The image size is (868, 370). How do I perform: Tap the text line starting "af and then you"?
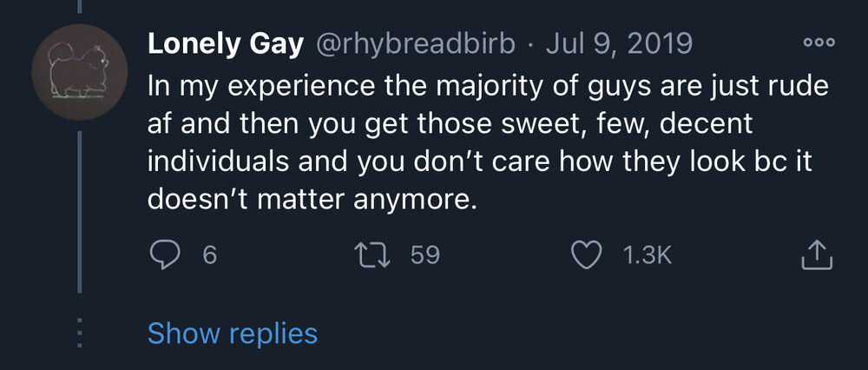click(x=450, y=124)
